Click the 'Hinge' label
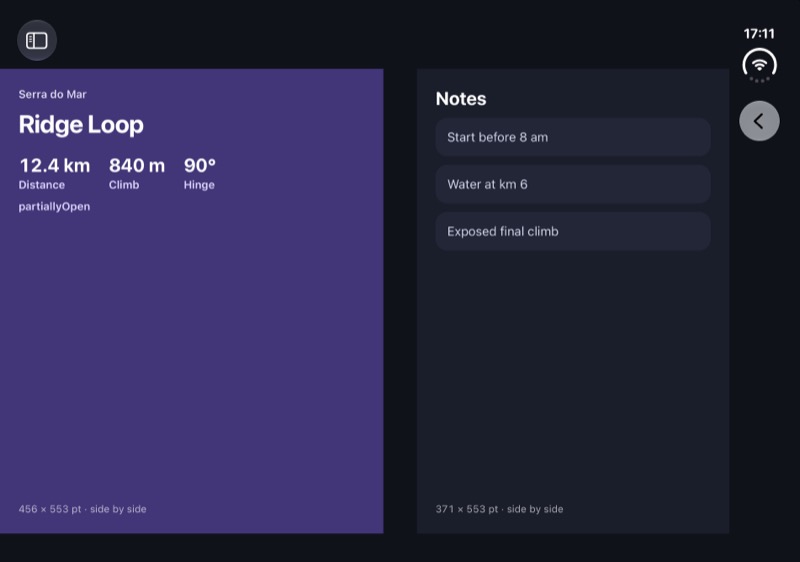Screen dimensions: 800x562 199,185
